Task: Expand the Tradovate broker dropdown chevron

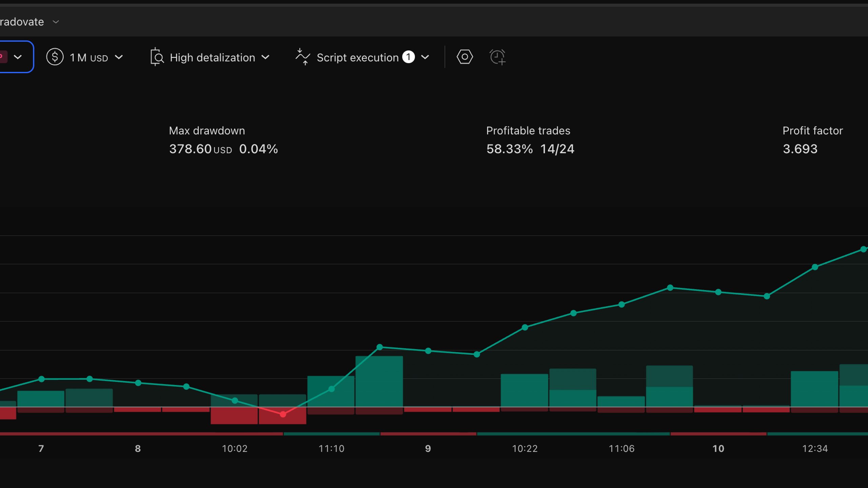Action: click(56, 22)
